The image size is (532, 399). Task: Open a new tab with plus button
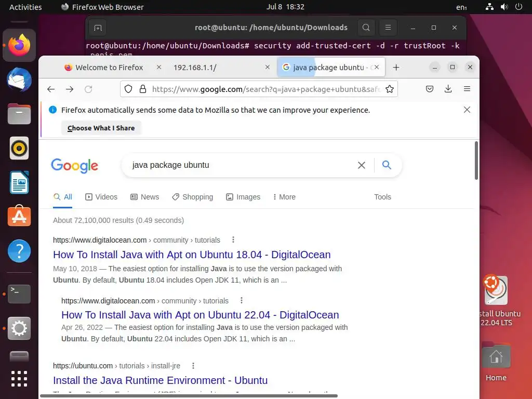396,67
